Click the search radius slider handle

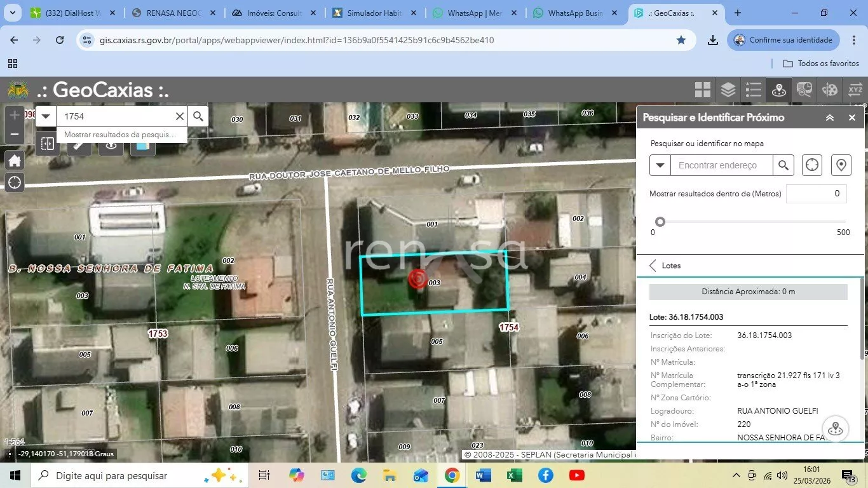[x=660, y=222]
